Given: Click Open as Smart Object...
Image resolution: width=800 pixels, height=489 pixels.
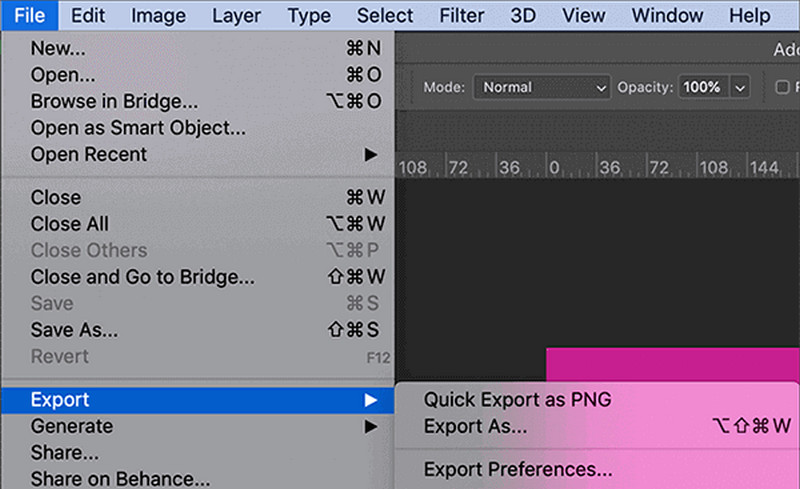Looking at the screenshot, I should click(x=138, y=128).
